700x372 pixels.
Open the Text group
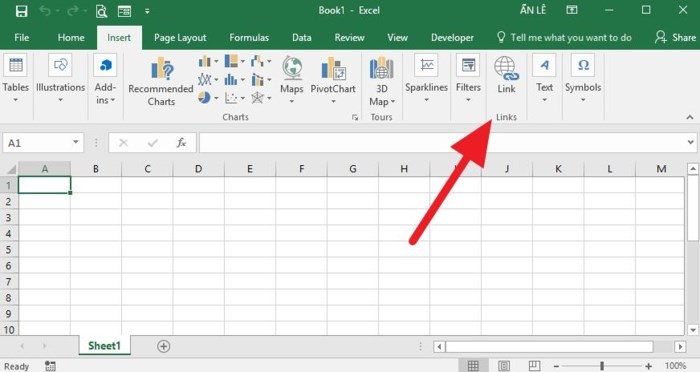544,79
